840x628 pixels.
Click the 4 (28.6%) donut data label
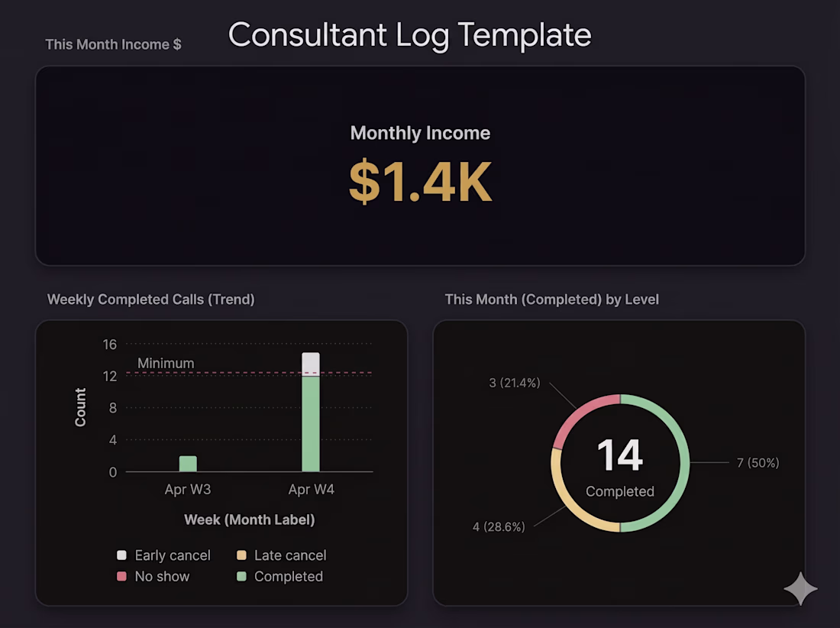click(499, 527)
